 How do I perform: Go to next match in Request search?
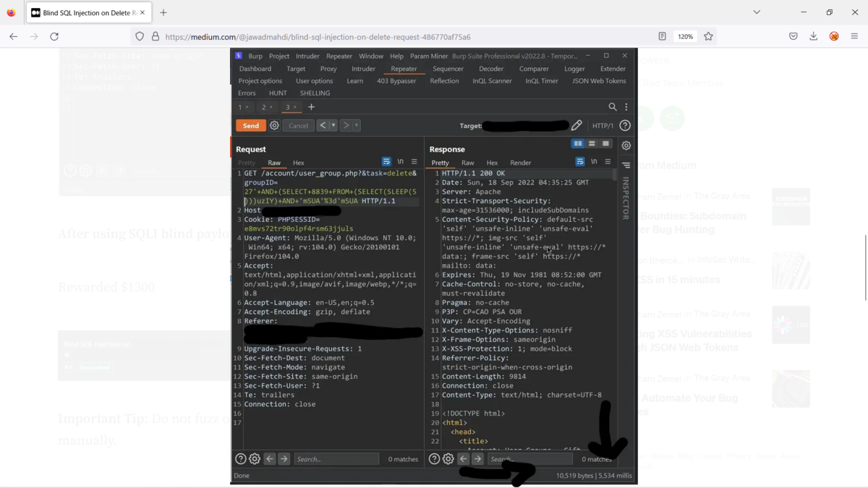284,458
